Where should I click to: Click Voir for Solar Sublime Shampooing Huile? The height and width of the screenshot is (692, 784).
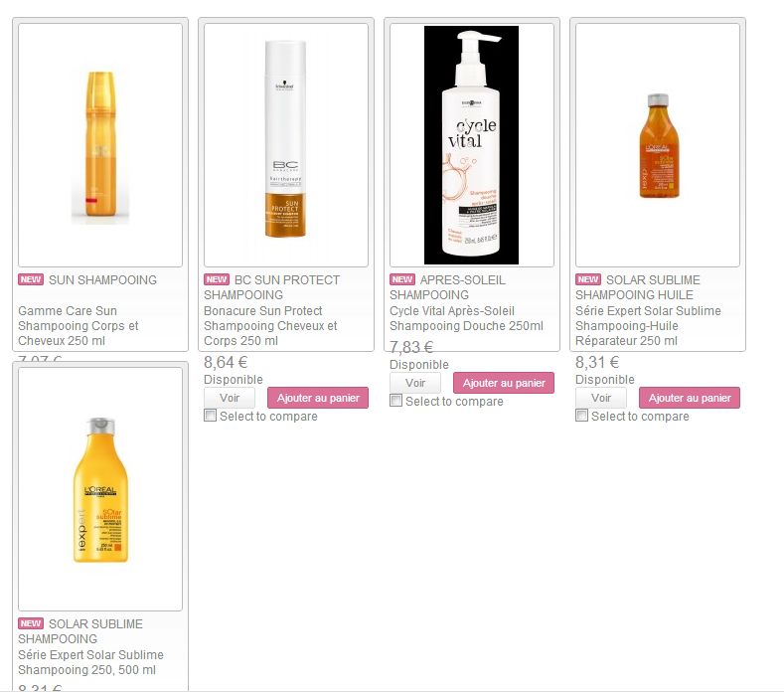pyautogui.click(x=601, y=398)
